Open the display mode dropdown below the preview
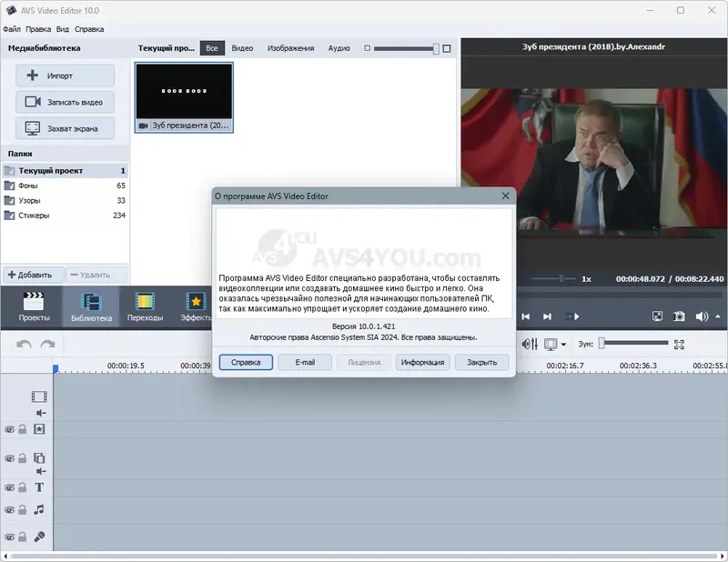 pos(557,343)
